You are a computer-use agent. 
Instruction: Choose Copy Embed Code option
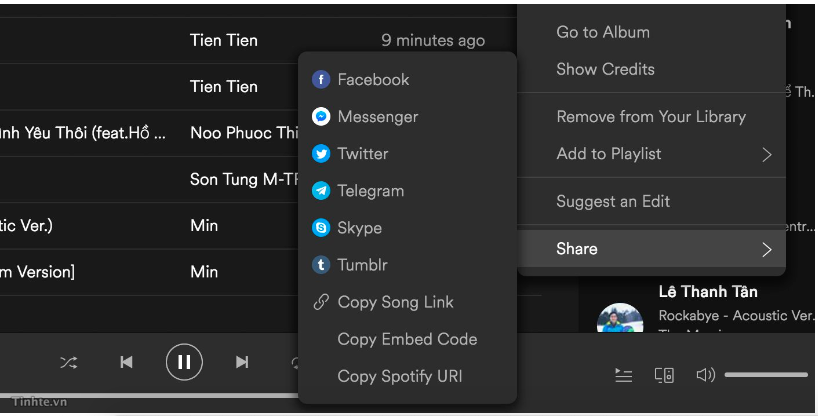407,339
